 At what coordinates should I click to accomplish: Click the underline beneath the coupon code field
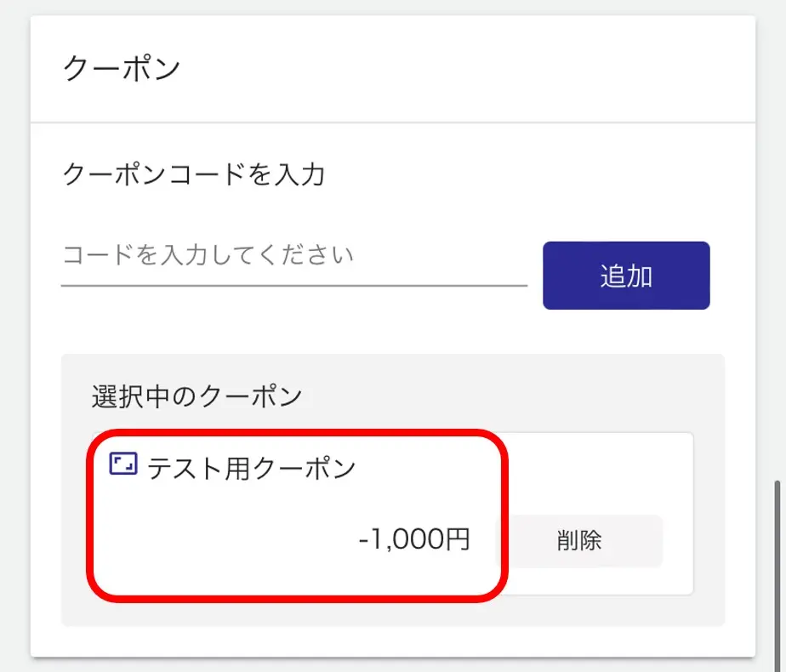click(293, 286)
